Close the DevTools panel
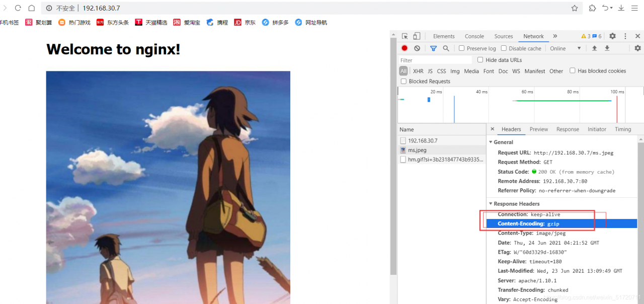 (637, 36)
